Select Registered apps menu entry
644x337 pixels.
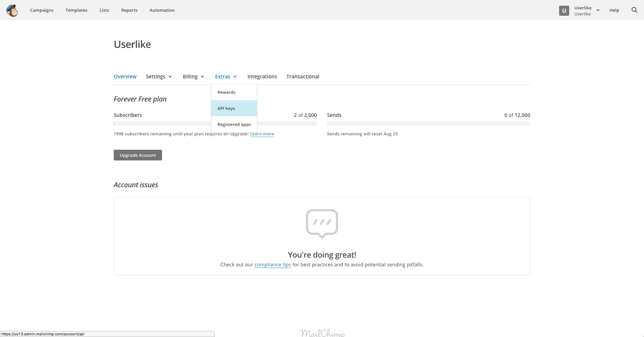coord(234,125)
